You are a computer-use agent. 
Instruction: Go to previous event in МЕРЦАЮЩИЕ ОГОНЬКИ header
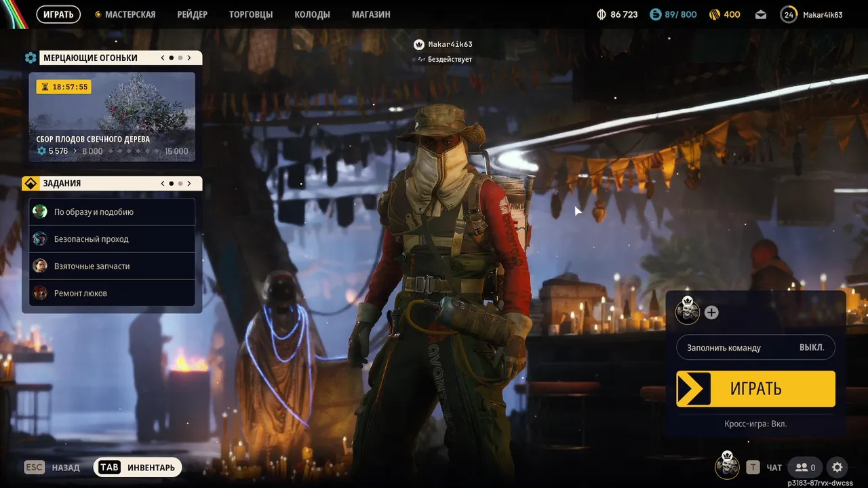click(163, 58)
